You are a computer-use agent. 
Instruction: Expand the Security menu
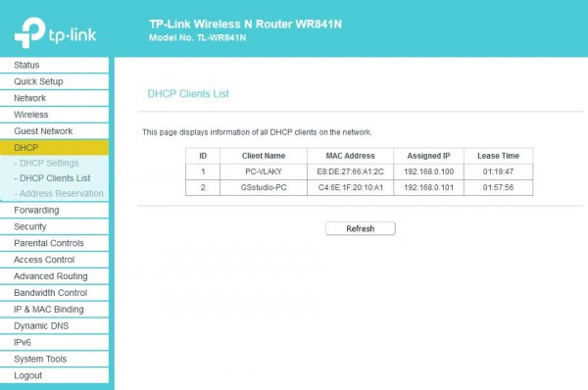54,226
